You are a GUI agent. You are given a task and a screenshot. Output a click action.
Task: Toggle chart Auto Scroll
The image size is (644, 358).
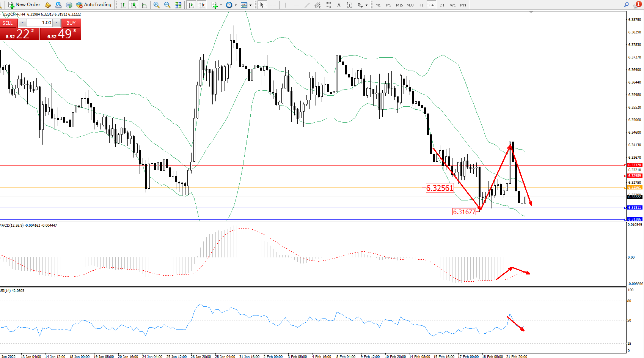(191, 5)
